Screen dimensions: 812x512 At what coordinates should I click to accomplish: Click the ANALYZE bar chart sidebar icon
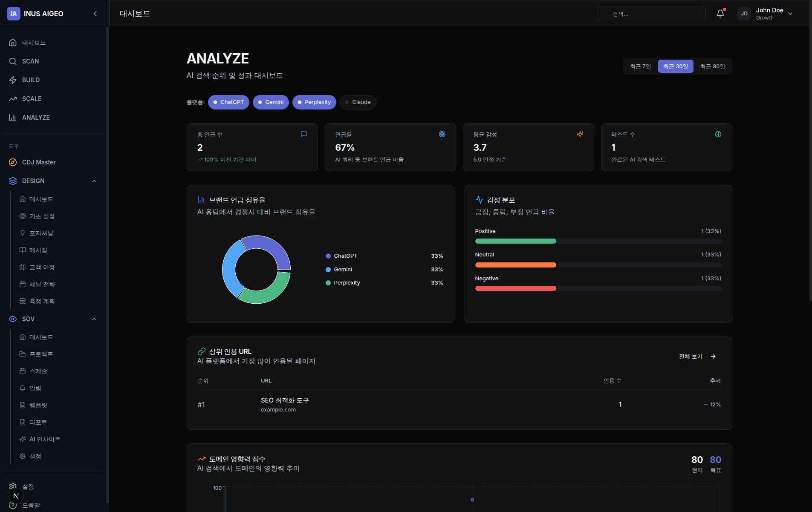tap(13, 118)
